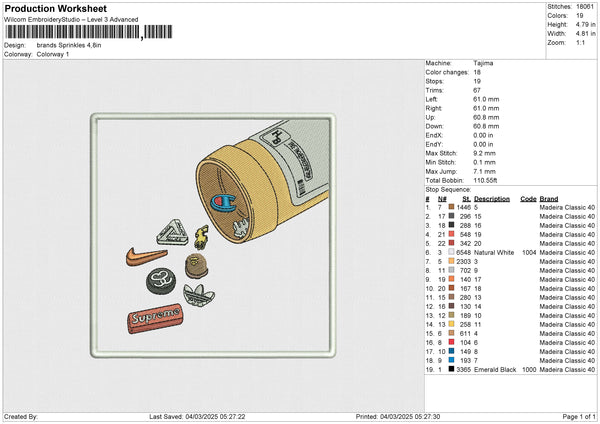Select the dark blue swatch in stop row 17
Viewport: 600px width, 424px height.
coord(451,351)
